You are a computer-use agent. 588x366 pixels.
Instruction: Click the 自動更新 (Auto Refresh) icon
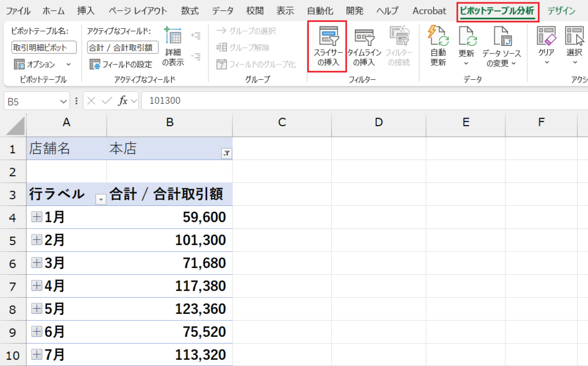click(x=438, y=38)
